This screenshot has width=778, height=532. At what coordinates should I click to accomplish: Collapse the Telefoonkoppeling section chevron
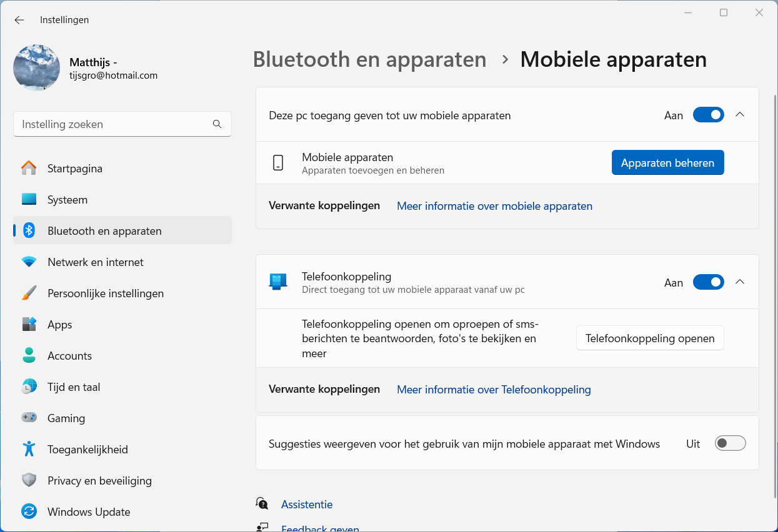coord(740,282)
